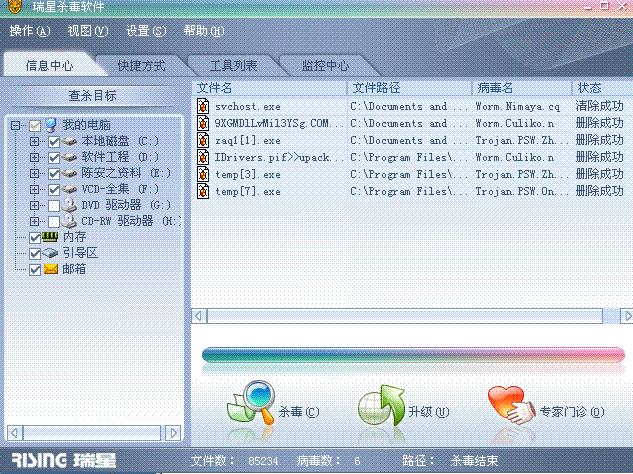Sort by the 状态 column header
Screen dimensions: 633x474
click(x=602, y=88)
